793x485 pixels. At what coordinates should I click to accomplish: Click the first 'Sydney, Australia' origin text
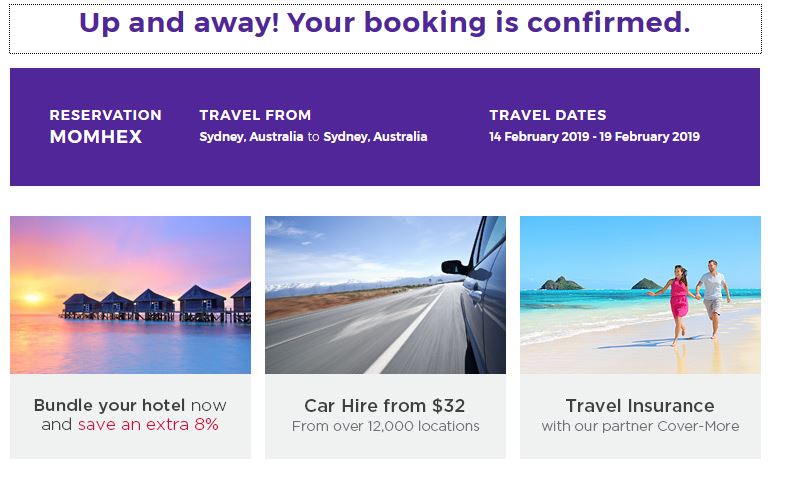[x=251, y=137]
